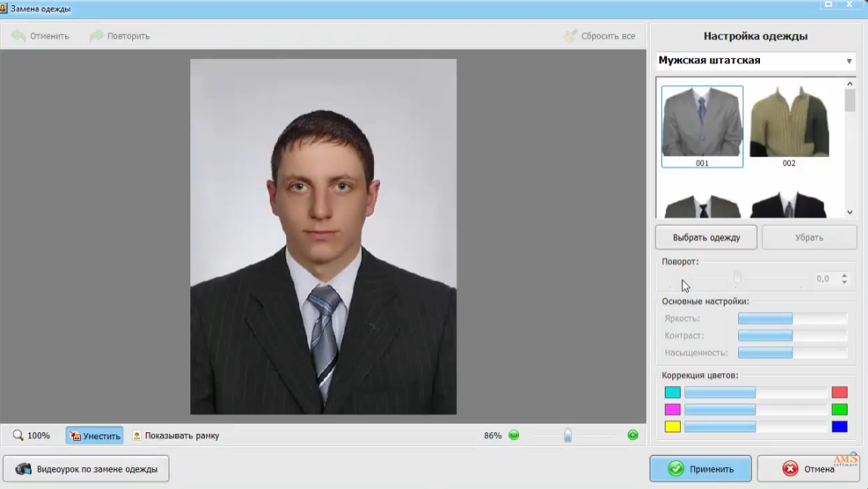
Task: Decrease rotation value with the down arrow
Action: (844, 282)
